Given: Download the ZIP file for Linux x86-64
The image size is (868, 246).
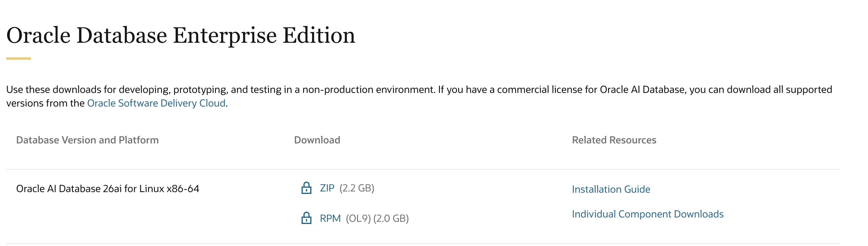Looking at the screenshot, I should (x=327, y=188).
